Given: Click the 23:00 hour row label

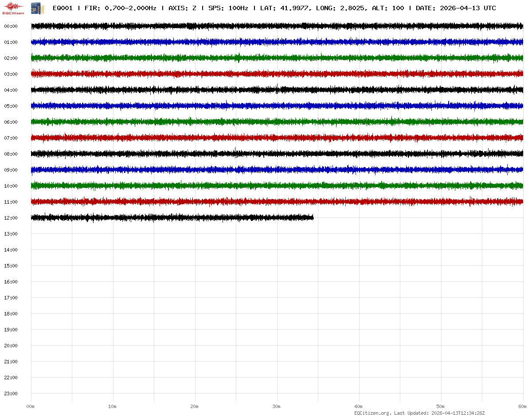Looking at the screenshot, I should coord(11,393).
